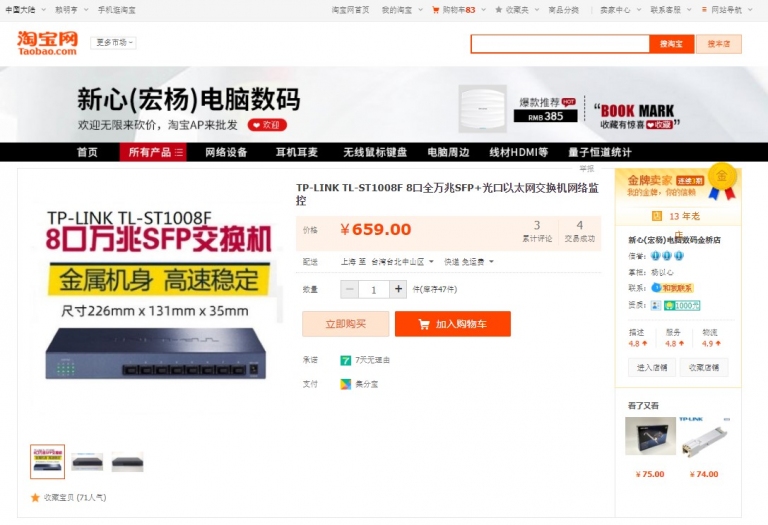The image size is (768, 525).
Task: Click the white access point product image
Action: pos(482,109)
